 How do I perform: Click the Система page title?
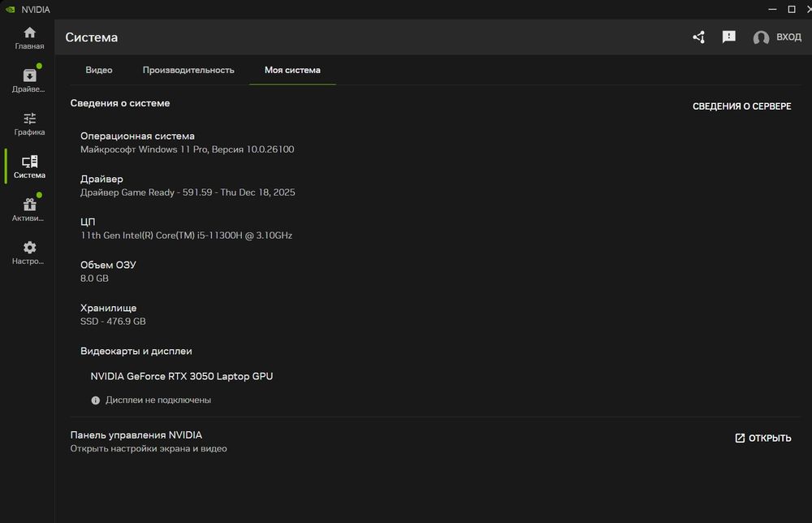tap(92, 37)
